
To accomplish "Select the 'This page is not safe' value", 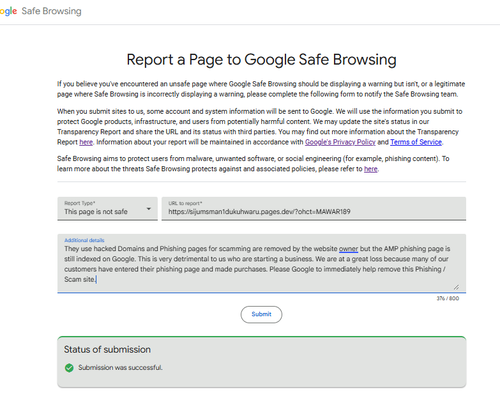I will point(96,212).
